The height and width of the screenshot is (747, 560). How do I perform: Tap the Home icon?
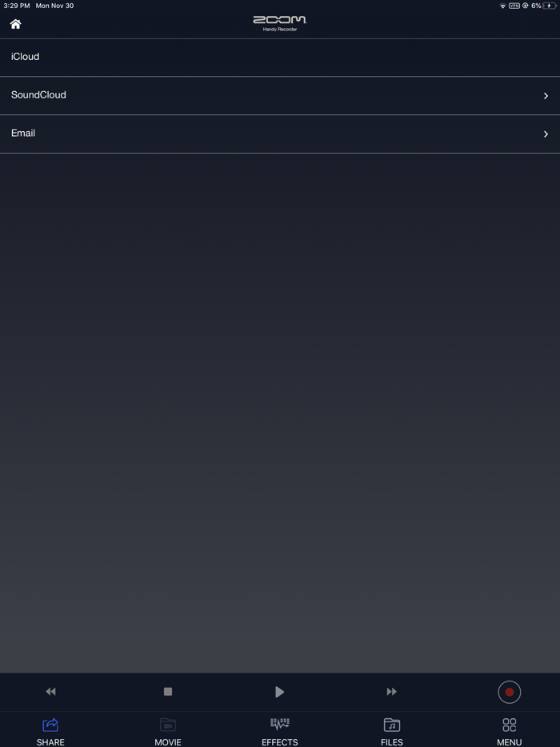pyautogui.click(x=16, y=24)
